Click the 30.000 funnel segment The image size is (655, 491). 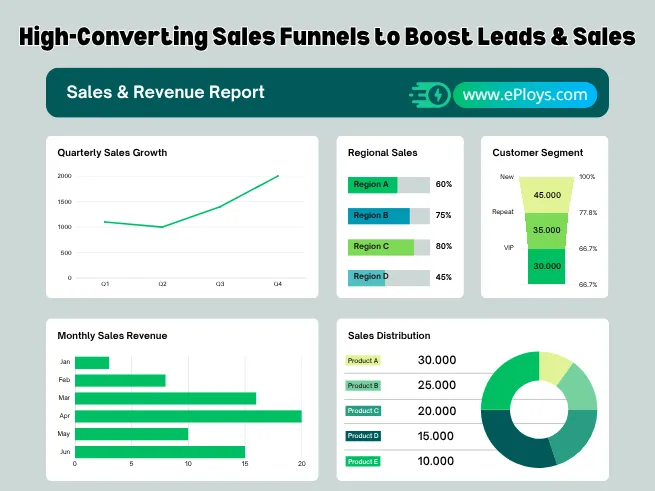(x=546, y=266)
